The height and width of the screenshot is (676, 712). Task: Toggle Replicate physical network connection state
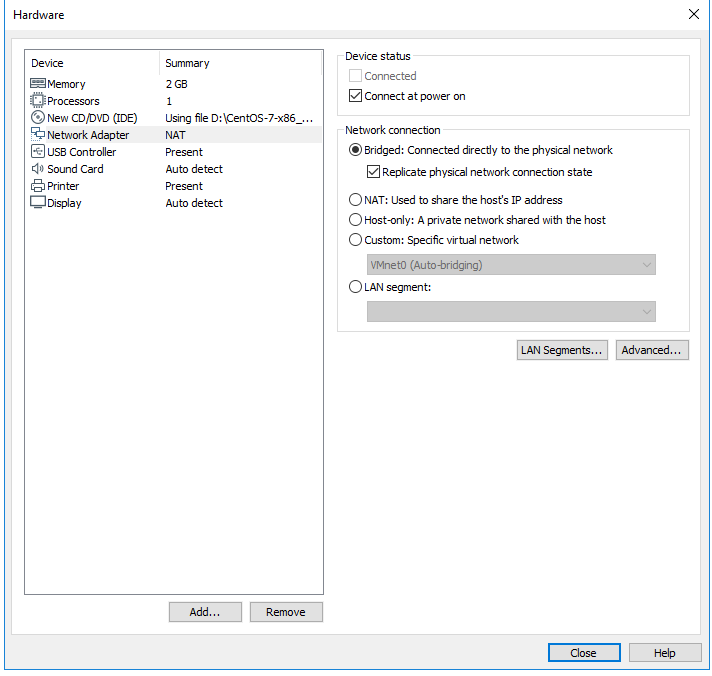[373, 172]
